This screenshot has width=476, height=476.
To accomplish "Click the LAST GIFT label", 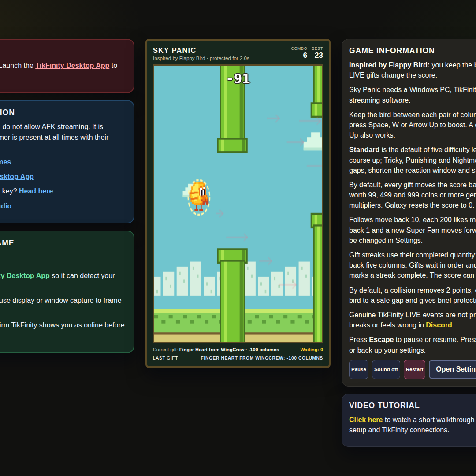I will point(165,358).
